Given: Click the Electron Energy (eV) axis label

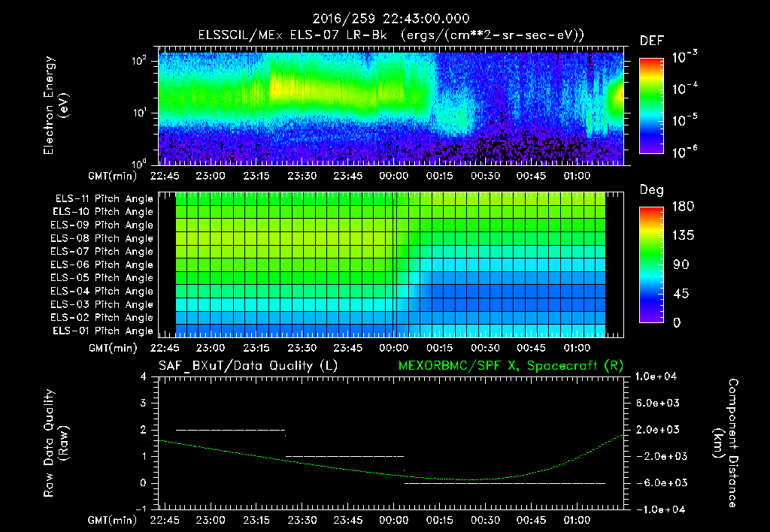Looking at the screenshot, I should [56, 105].
